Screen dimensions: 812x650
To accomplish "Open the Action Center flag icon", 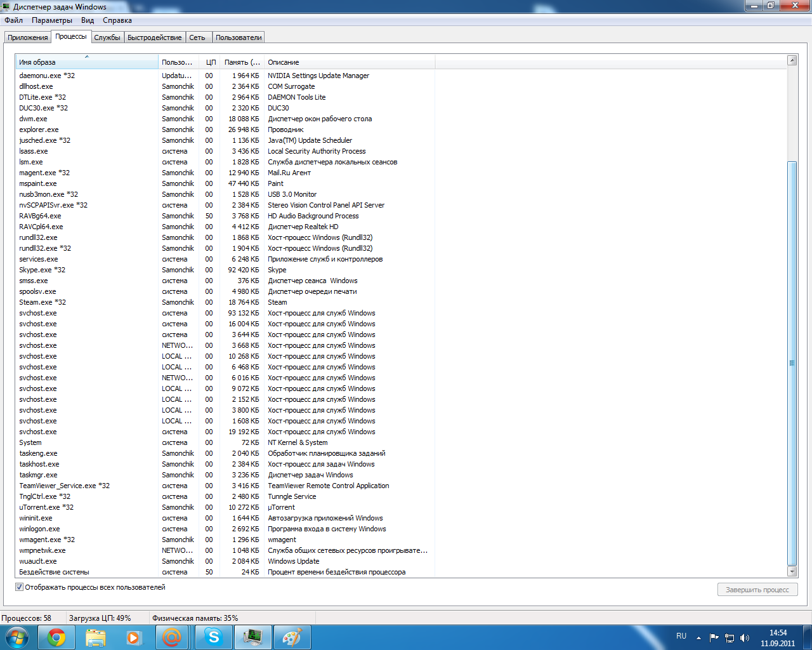I will 714,637.
